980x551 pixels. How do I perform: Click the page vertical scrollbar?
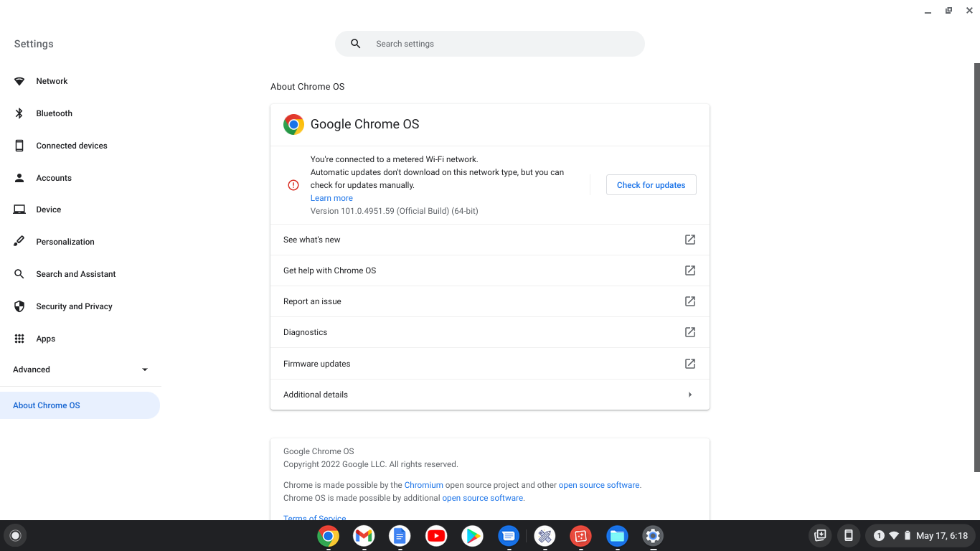coord(976,267)
